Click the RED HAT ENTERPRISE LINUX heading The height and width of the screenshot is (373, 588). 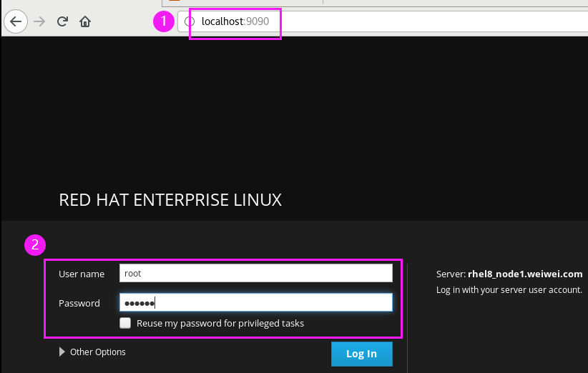[170, 200]
